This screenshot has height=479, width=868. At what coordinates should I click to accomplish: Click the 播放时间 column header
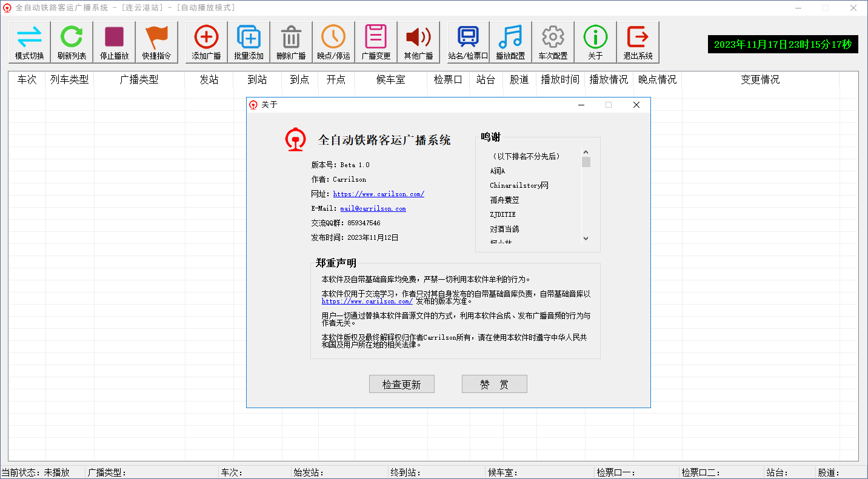pos(560,79)
